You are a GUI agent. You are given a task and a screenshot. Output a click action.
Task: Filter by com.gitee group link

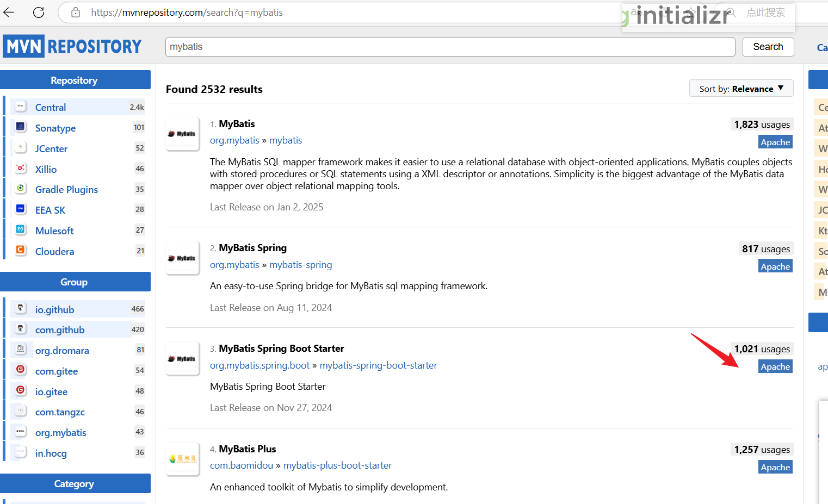pos(57,371)
